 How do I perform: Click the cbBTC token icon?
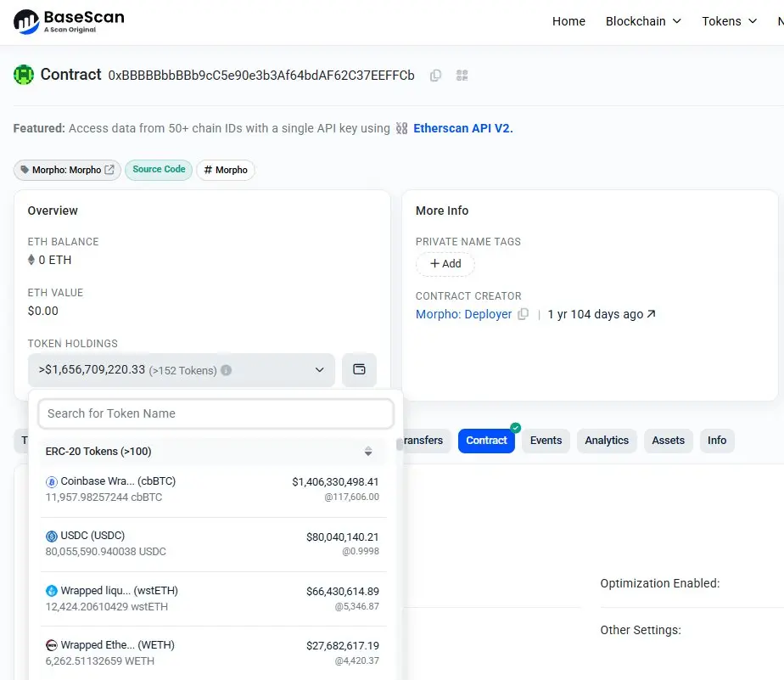coord(52,482)
